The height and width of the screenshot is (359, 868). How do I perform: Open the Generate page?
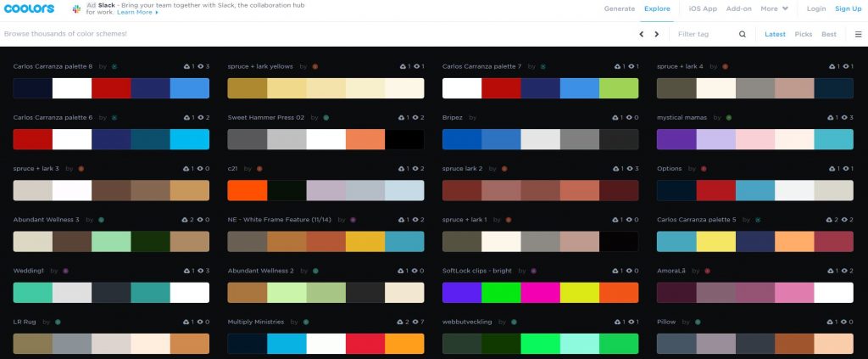click(620, 8)
